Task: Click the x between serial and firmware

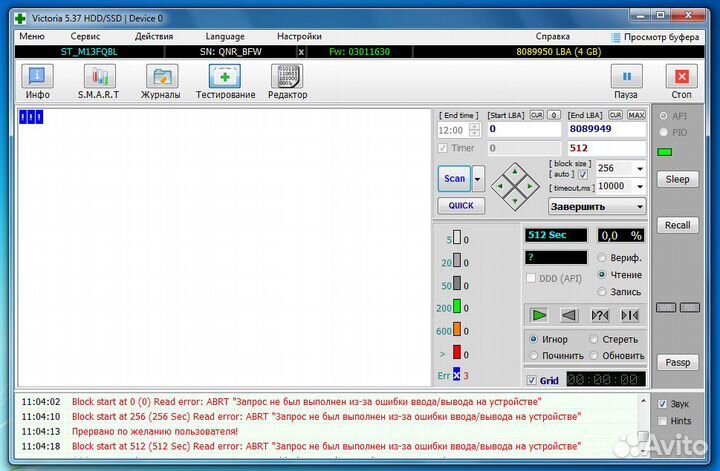Action: point(301,52)
